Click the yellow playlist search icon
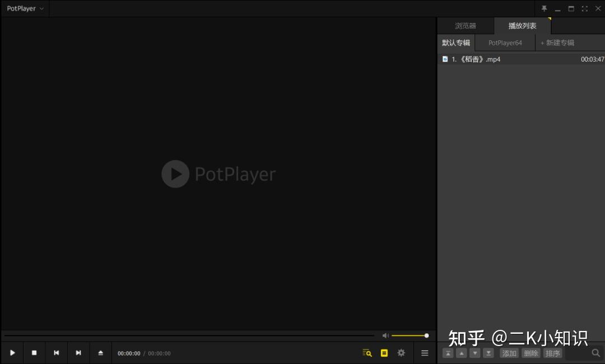 point(367,353)
